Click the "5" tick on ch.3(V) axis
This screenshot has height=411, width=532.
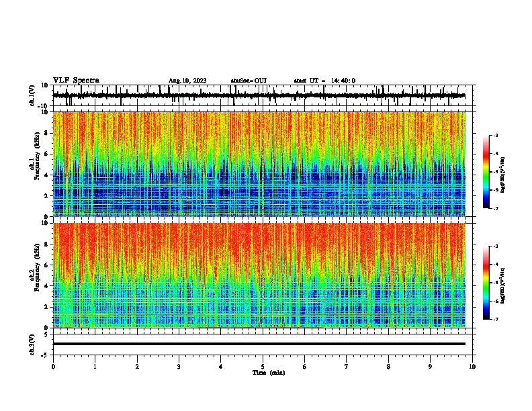click(47, 334)
